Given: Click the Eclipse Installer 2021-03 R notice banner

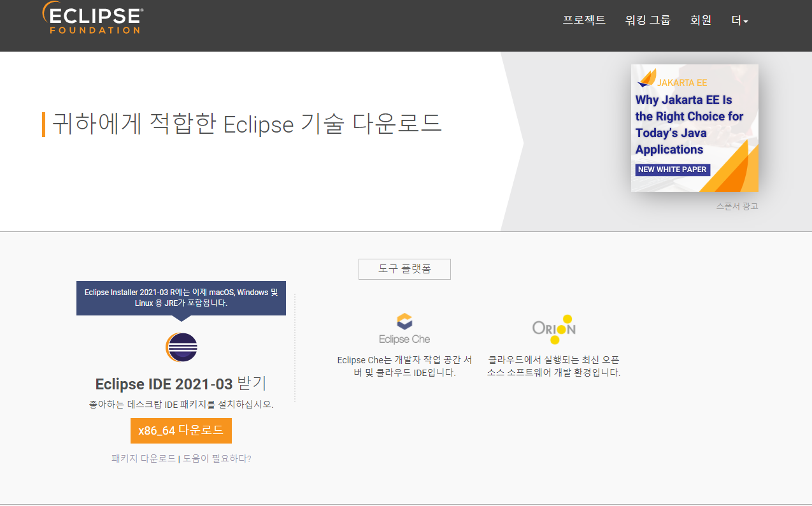Looking at the screenshot, I should (181, 298).
